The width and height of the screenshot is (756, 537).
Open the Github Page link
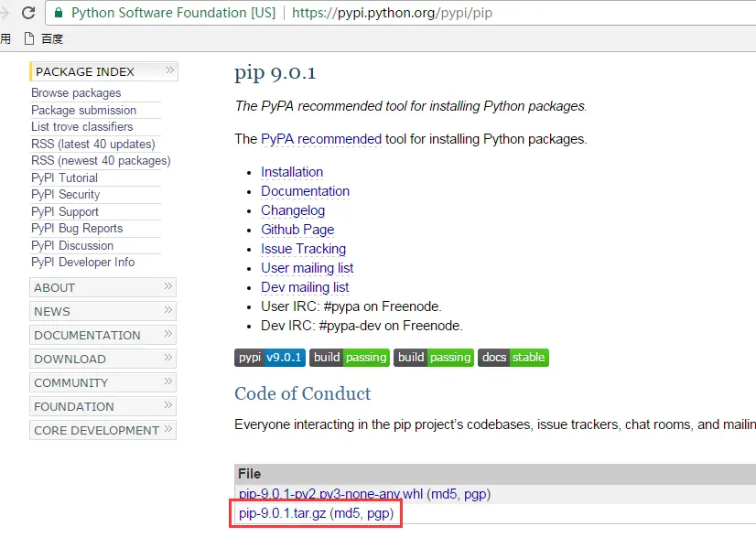click(x=297, y=230)
